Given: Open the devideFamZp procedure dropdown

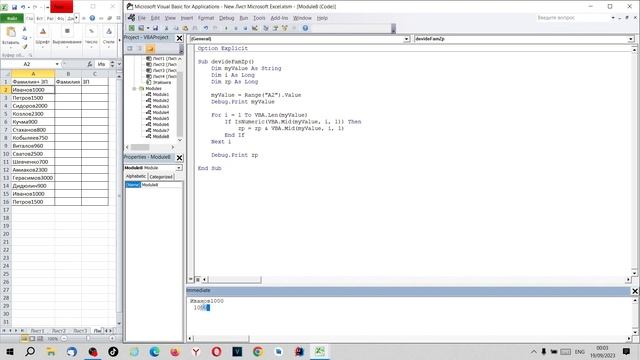Looking at the screenshot, I should (631, 39).
